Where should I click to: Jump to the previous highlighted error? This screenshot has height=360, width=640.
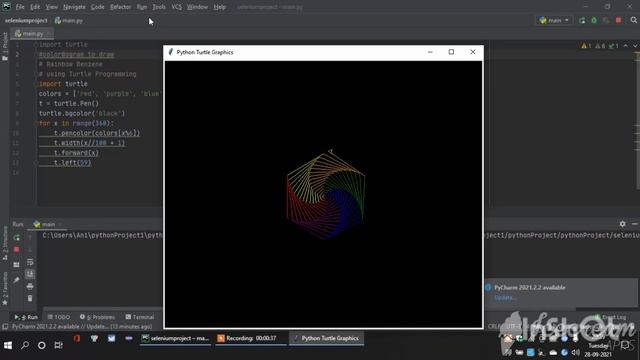626,46
